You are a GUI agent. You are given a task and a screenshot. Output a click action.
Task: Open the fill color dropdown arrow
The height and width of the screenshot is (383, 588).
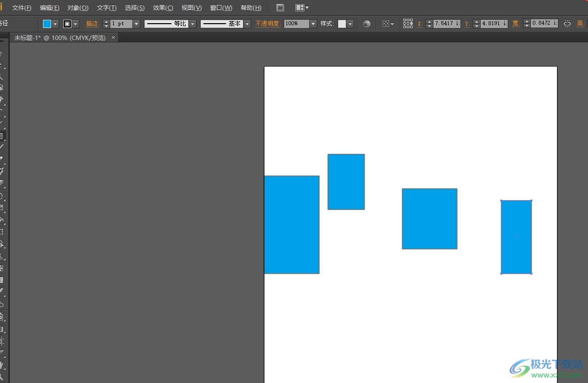(x=56, y=24)
